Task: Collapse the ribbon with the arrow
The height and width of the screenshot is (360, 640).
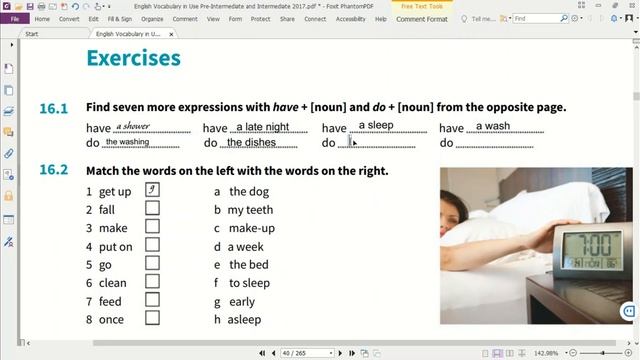Action: coord(636,32)
